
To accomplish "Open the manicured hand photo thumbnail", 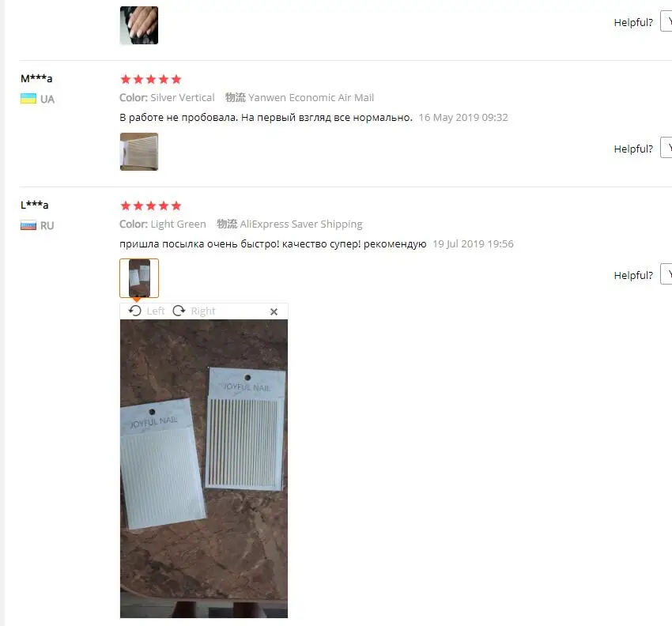I will click(139, 25).
